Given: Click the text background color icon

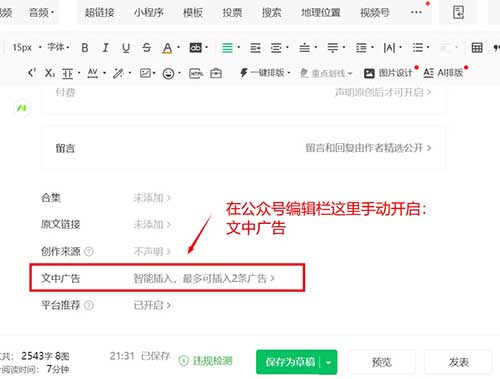Looking at the screenshot, I should point(196,48).
